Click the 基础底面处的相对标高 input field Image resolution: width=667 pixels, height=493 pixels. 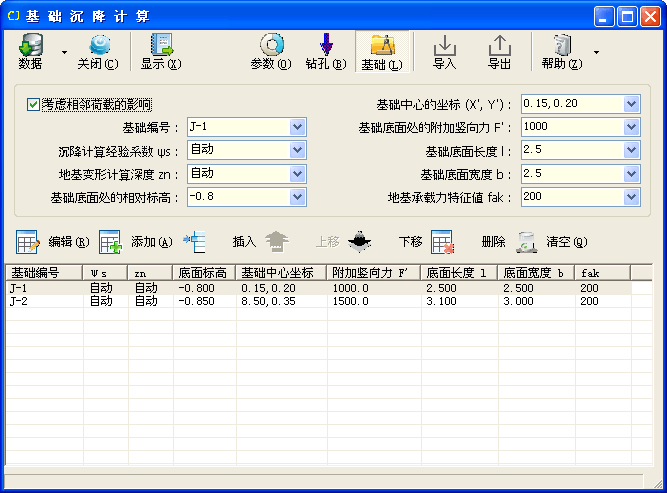click(236, 197)
